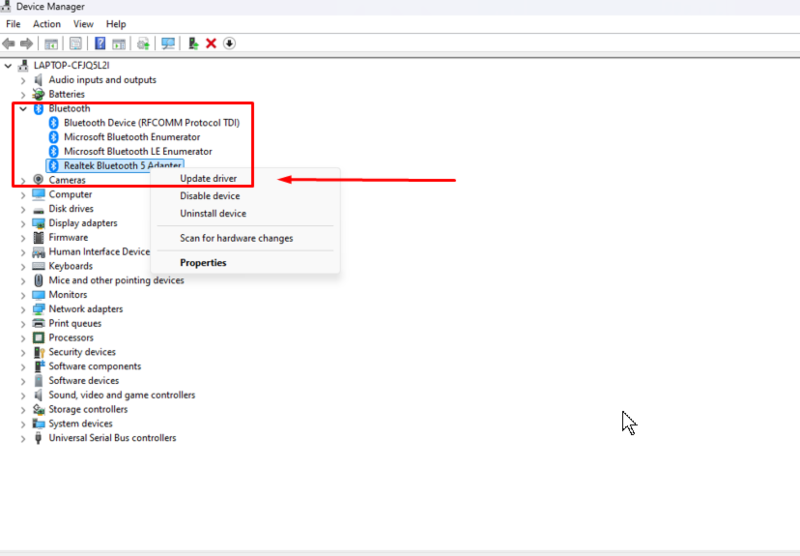Select Disable device in context menu
This screenshot has height=556, width=800.
click(210, 196)
